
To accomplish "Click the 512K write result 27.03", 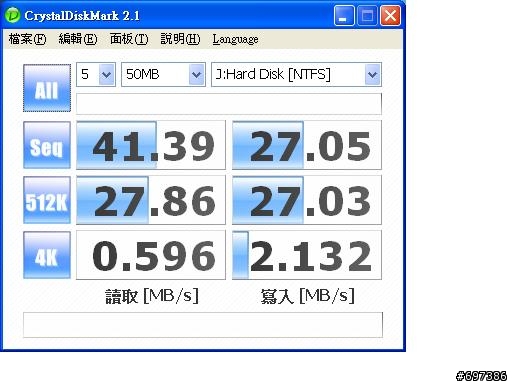I will pyautogui.click(x=307, y=200).
